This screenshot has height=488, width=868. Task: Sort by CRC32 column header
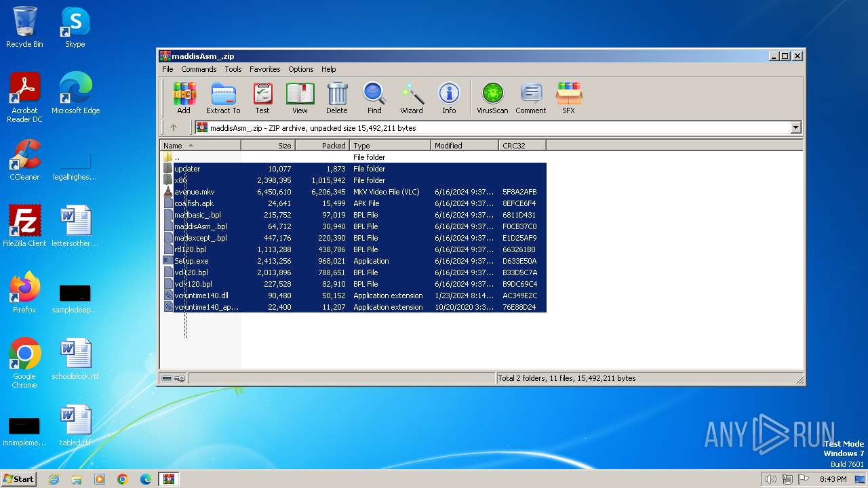pos(523,146)
